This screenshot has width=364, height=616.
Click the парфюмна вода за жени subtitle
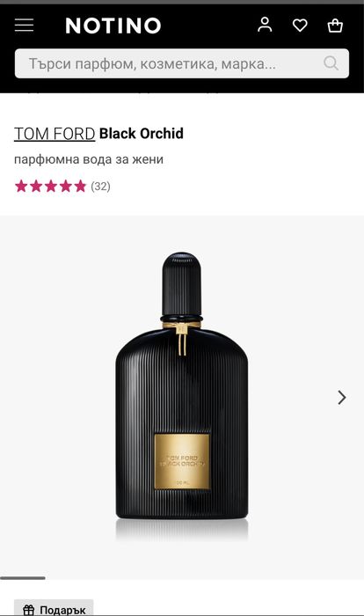click(89, 159)
